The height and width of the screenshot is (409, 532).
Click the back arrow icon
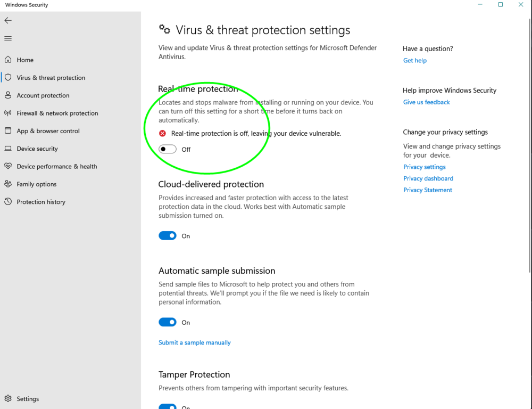point(8,20)
